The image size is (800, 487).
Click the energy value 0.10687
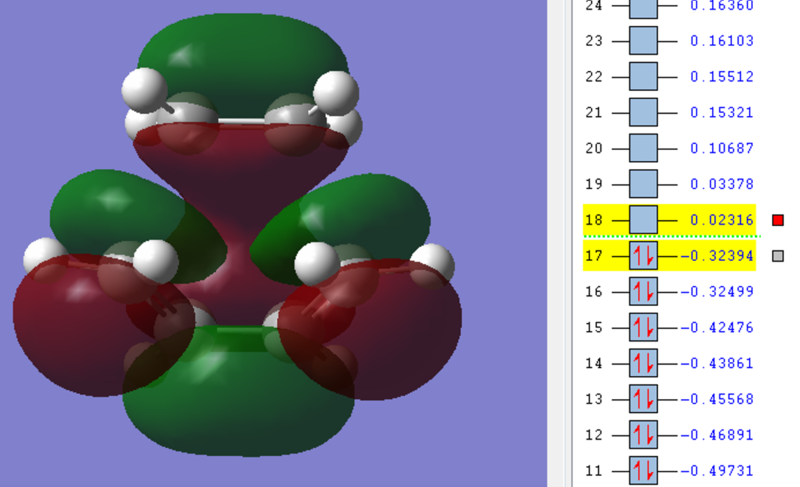721,148
